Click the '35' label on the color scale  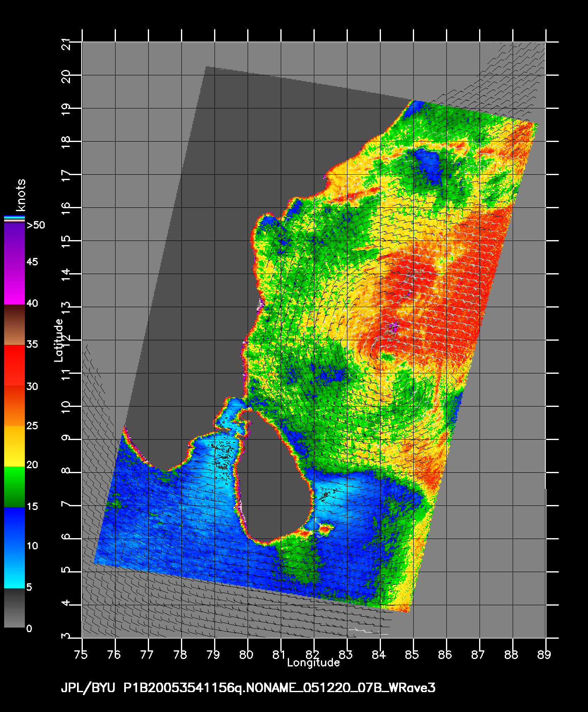pos(32,344)
